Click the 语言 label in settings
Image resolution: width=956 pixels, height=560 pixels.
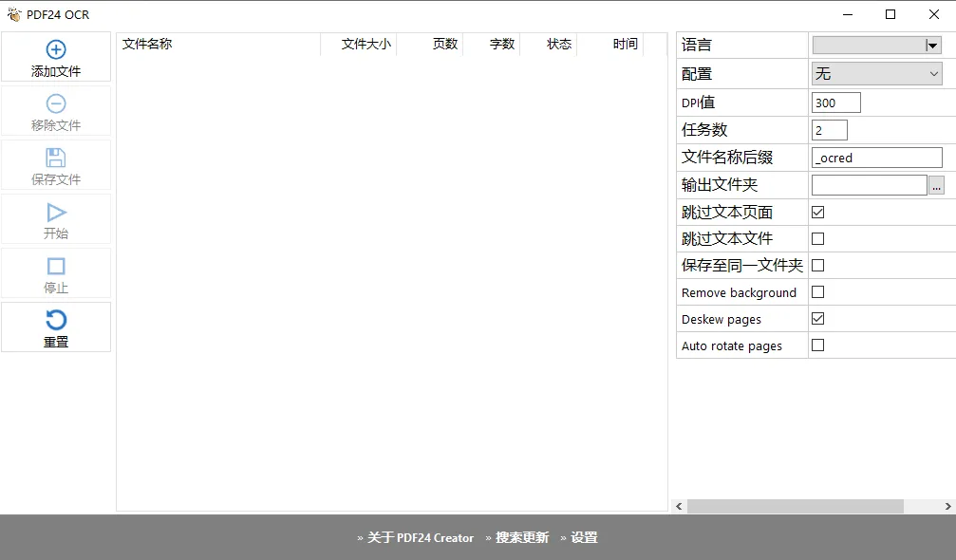(696, 45)
